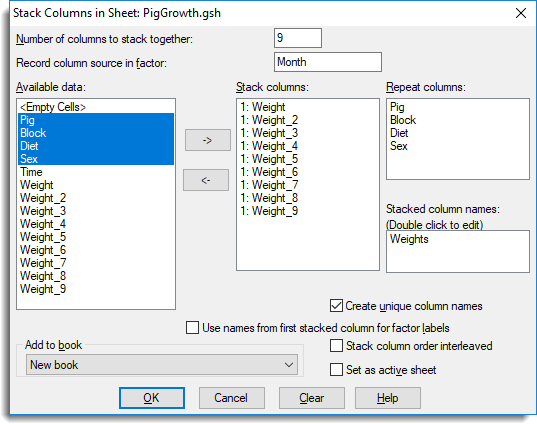Click the right arrow move button

[208, 140]
